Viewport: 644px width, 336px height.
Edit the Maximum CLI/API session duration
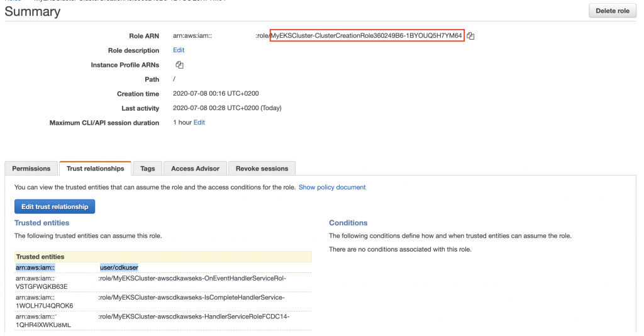coord(199,123)
